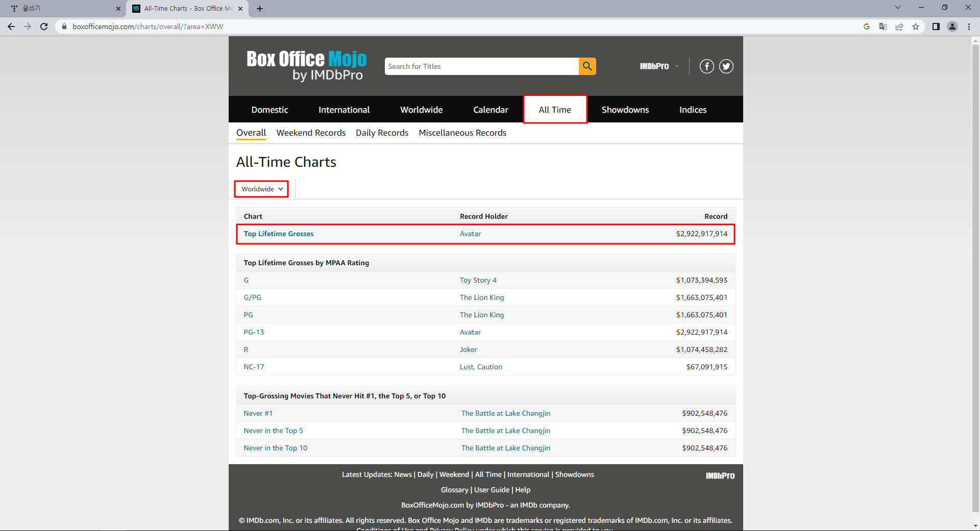Open the PG-13 rating chart link
This screenshot has height=531, width=980.
pyautogui.click(x=254, y=332)
